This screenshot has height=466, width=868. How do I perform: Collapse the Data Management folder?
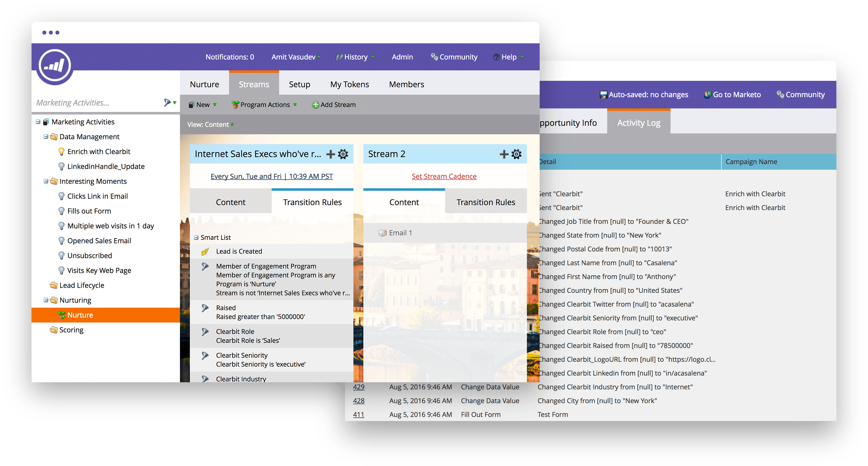(x=46, y=137)
